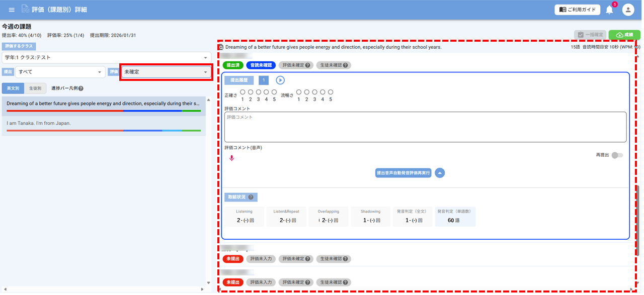Viewport: 644px width, 295px height.
Task: Select the 英文別 tab
Action: point(13,88)
